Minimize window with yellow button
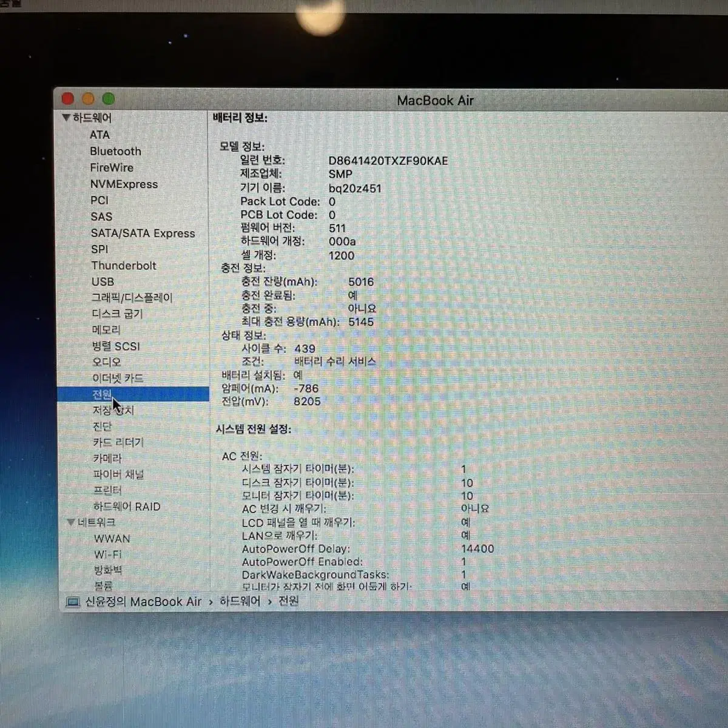 [89, 99]
